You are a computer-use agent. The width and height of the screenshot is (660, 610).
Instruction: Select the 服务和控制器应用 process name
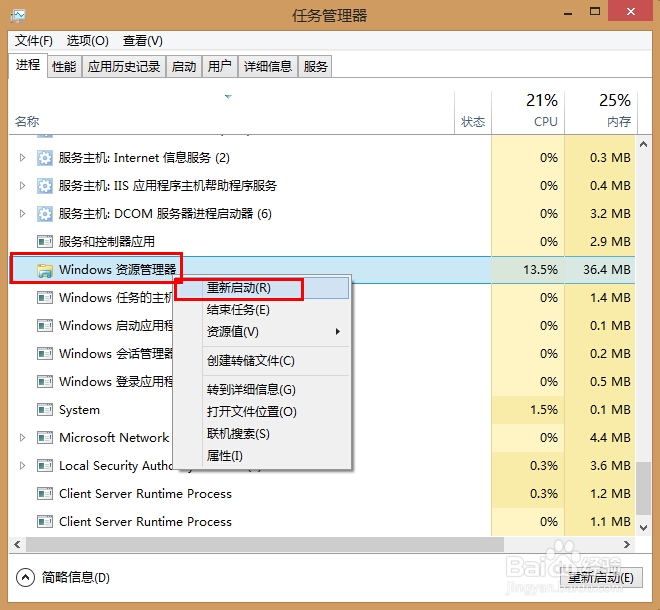click(106, 242)
